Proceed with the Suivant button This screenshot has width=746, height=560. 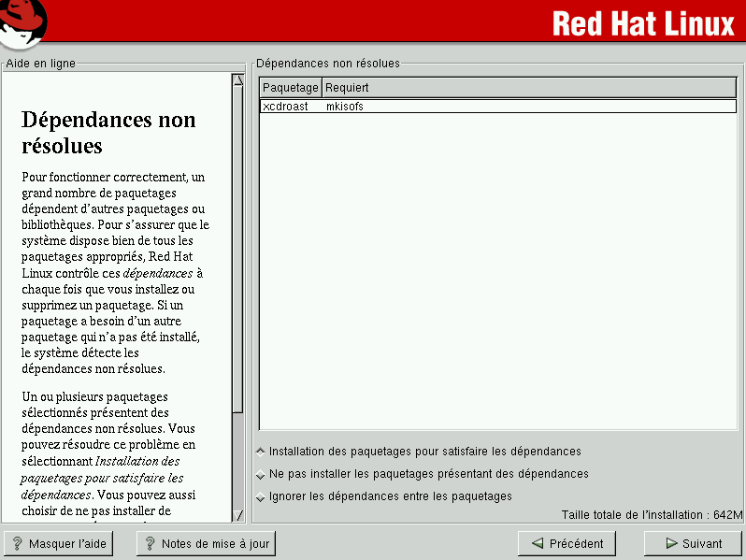click(x=692, y=543)
